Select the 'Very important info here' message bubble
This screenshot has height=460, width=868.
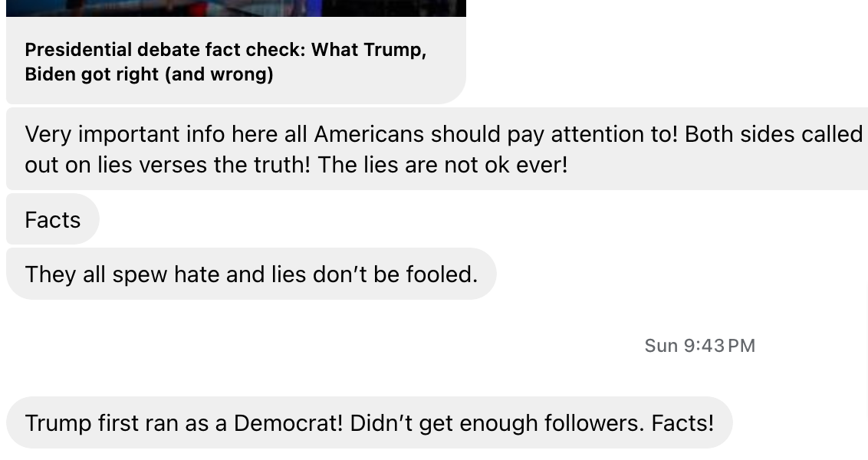click(x=437, y=149)
